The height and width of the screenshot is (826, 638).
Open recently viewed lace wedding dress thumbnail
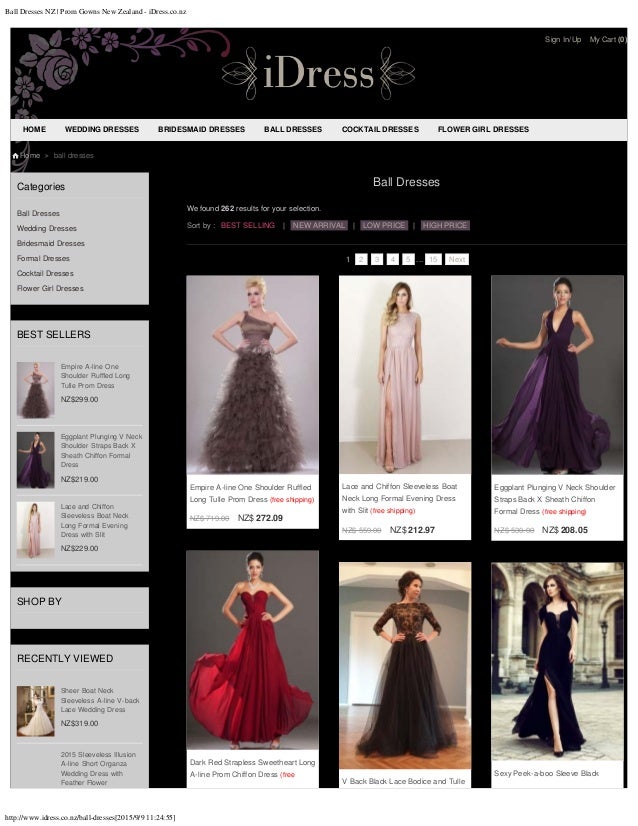[x=35, y=711]
